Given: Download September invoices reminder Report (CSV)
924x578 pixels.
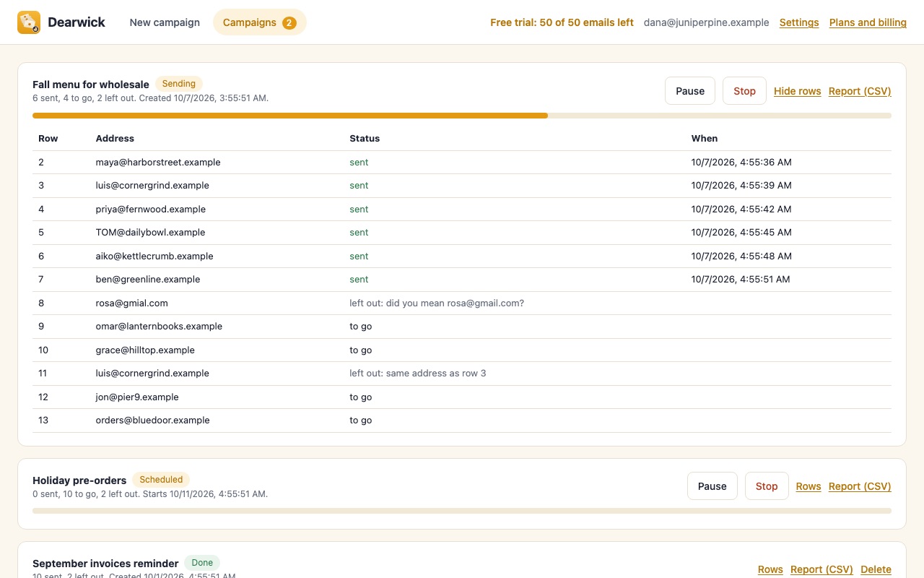Looking at the screenshot, I should 821,569.
